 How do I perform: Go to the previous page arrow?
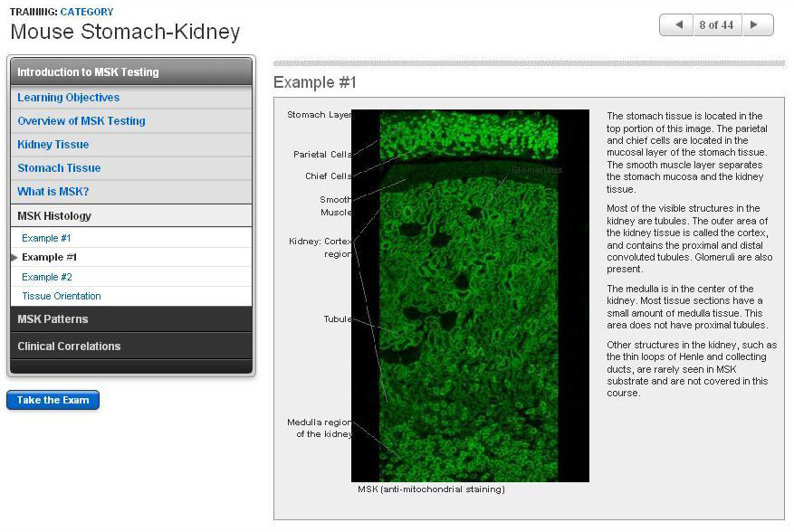(676, 25)
